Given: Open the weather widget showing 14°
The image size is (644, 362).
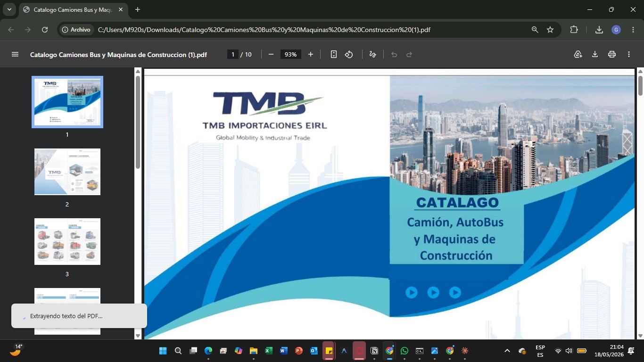Looking at the screenshot, I should coord(16,350).
